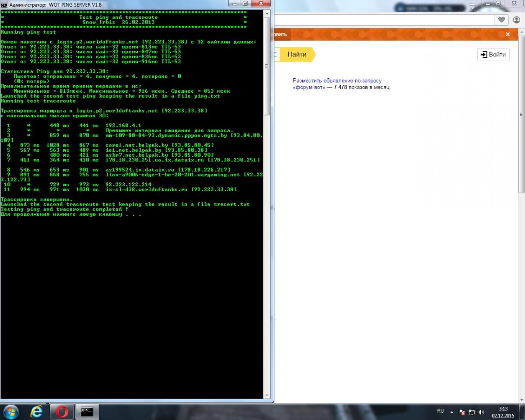Click the ix-sl-d38.worldoftanks.ru hop entry
Viewport: 525px width, 420px height.
click(171, 189)
